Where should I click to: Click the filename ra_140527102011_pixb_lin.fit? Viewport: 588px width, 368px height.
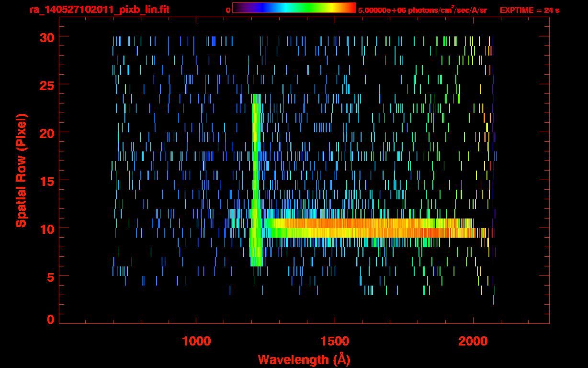tap(99, 10)
